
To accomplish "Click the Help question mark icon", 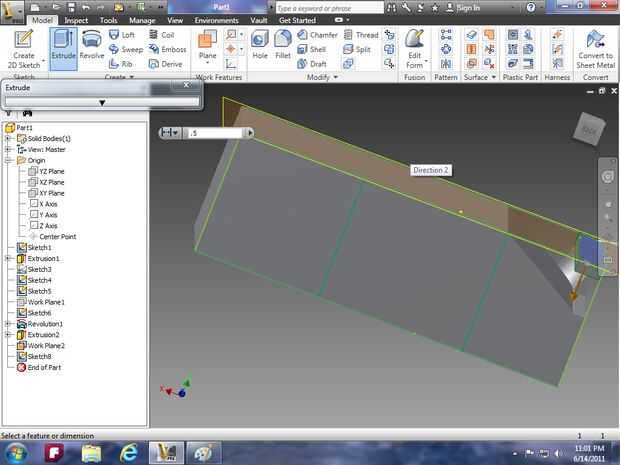I will [531, 7].
